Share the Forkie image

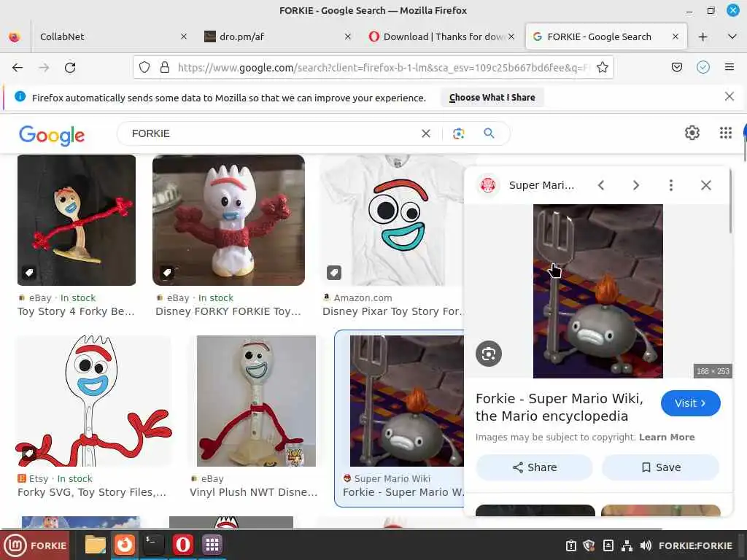pyautogui.click(x=534, y=467)
